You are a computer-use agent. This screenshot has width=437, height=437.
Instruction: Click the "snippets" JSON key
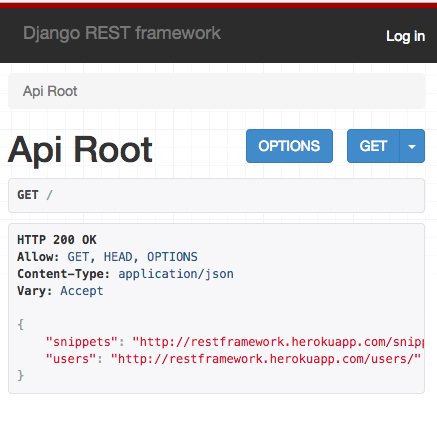(82, 342)
